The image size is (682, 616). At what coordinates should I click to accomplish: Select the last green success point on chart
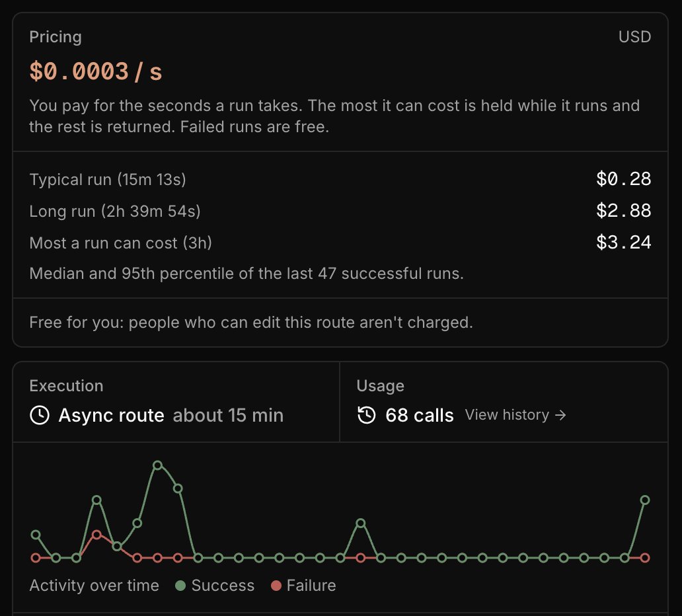pyautogui.click(x=645, y=500)
